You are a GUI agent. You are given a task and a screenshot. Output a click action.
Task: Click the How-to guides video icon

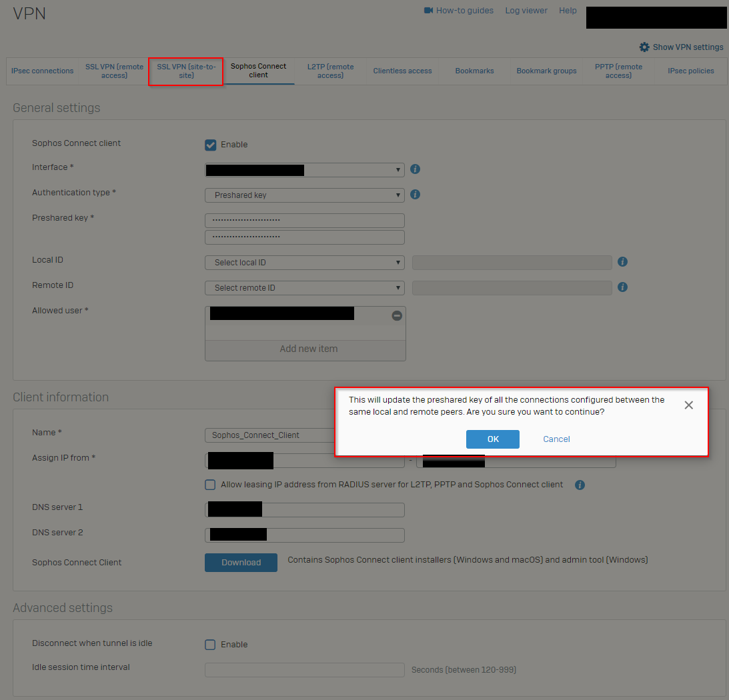click(x=428, y=10)
